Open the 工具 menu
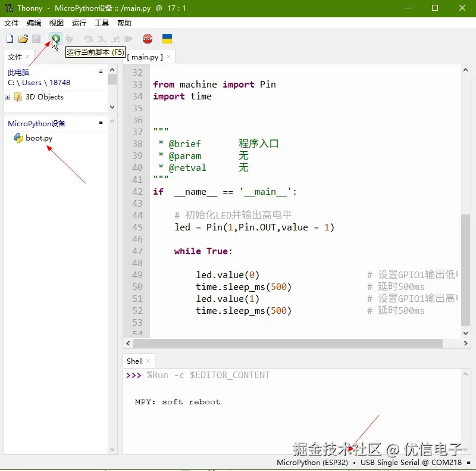476x471 pixels. point(102,23)
